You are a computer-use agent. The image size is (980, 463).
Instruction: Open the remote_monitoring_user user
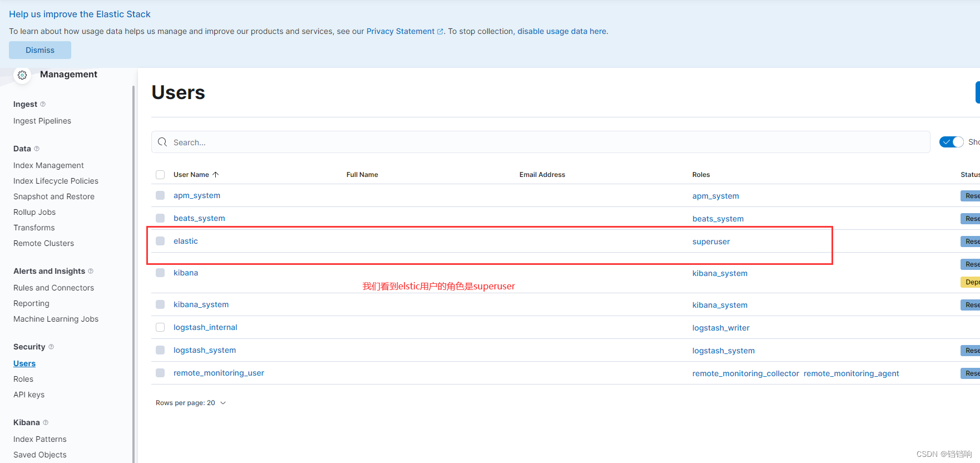pyautogui.click(x=219, y=373)
